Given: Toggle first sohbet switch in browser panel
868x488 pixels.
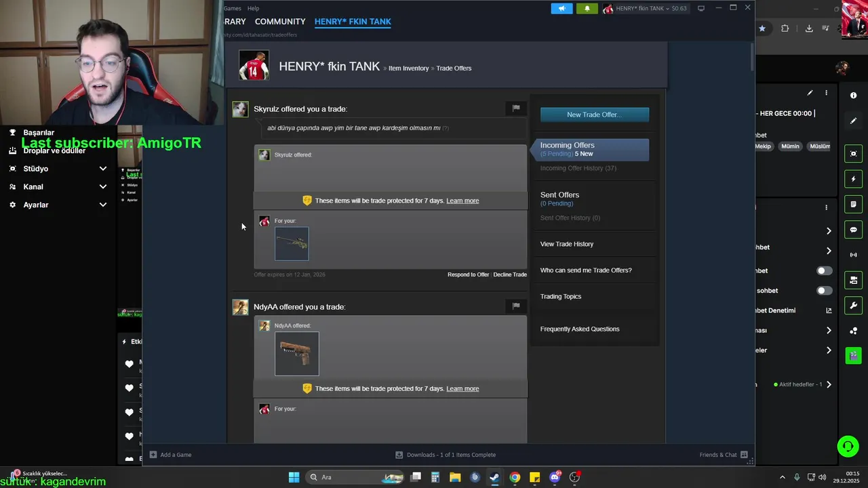Looking at the screenshot, I should tap(824, 270).
